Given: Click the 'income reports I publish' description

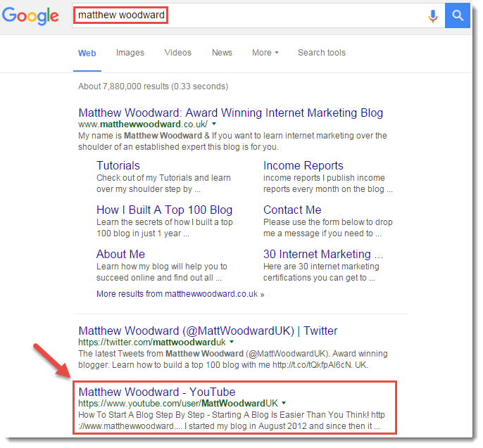Looking at the screenshot, I should tap(328, 184).
